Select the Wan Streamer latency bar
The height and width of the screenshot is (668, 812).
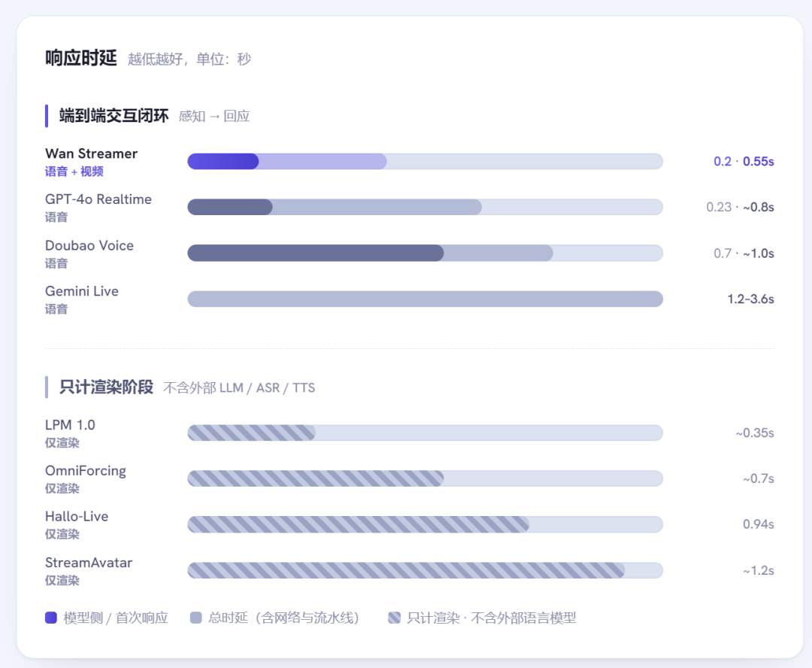click(x=425, y=161)
